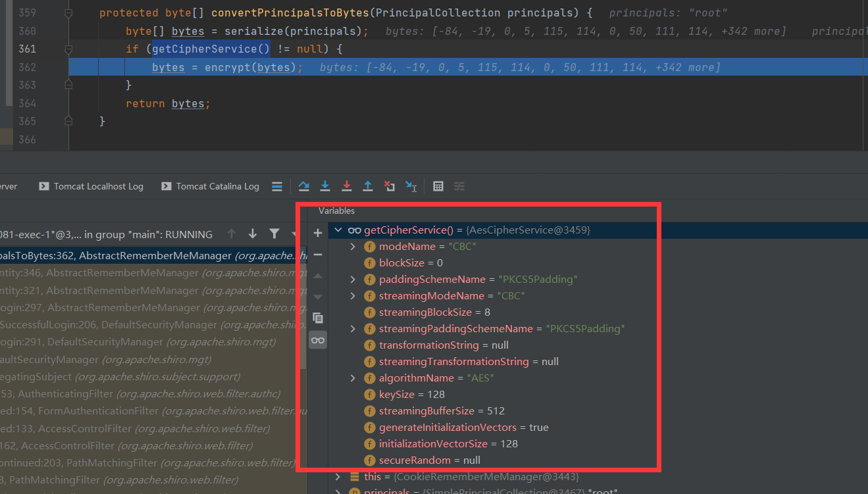Click the highlighted getCipherService() call in code
Image resolution: width=868 pixels, height=494 pixels.
[211, 49]
